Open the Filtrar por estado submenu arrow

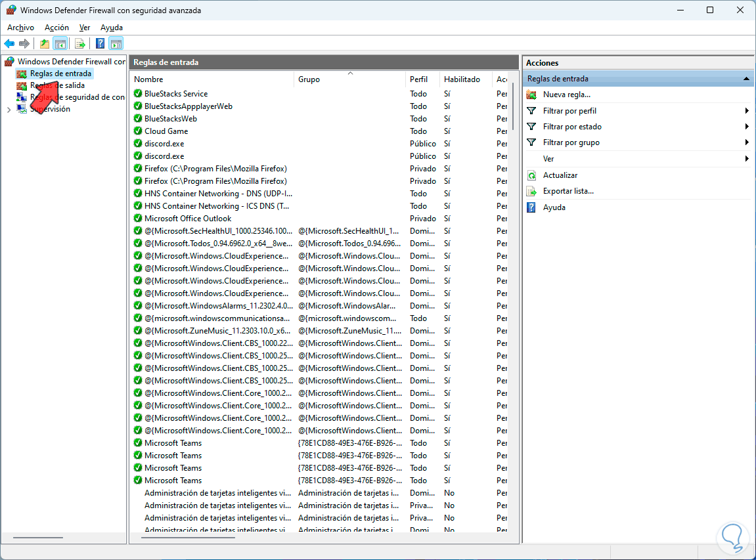pyautogui.click(x=746, y=127)
